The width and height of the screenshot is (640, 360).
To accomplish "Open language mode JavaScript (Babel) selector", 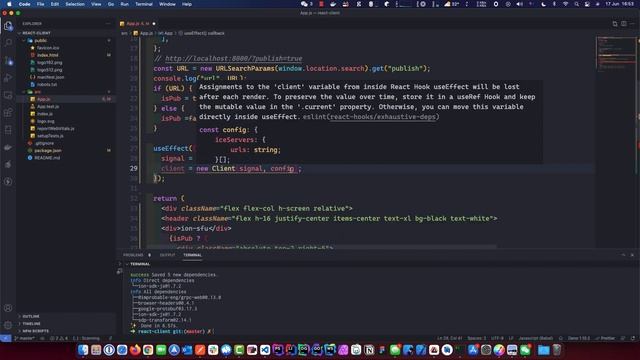I will (x=536, y=338).
